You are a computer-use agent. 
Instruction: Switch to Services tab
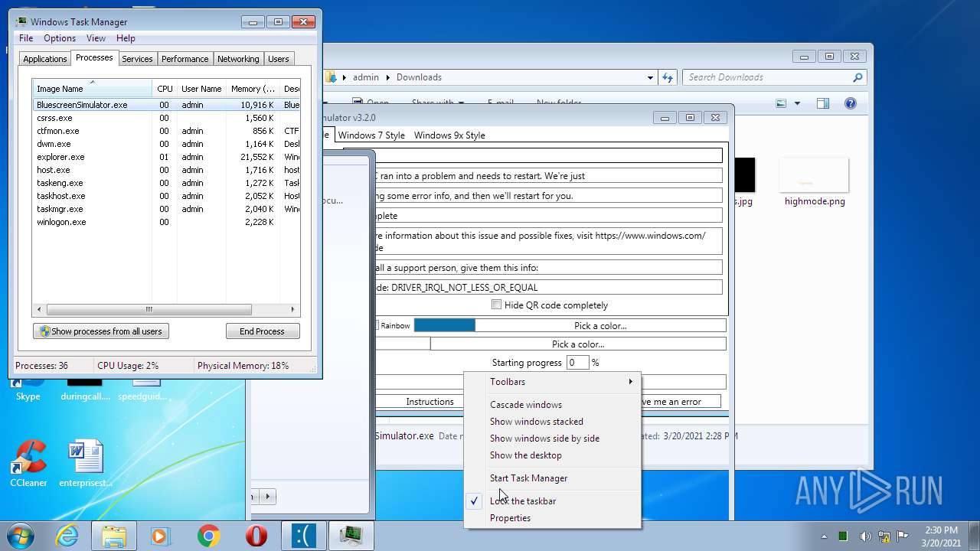tap(137, 59)
